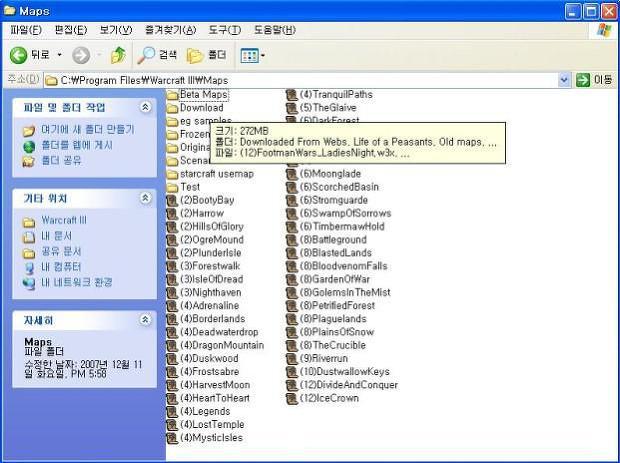Select file name (4)Legends
620x463 pixels.
pos(205,411)
